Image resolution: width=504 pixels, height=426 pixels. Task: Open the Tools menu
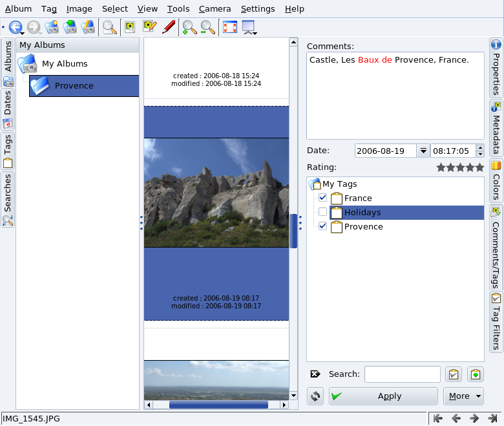178,9
